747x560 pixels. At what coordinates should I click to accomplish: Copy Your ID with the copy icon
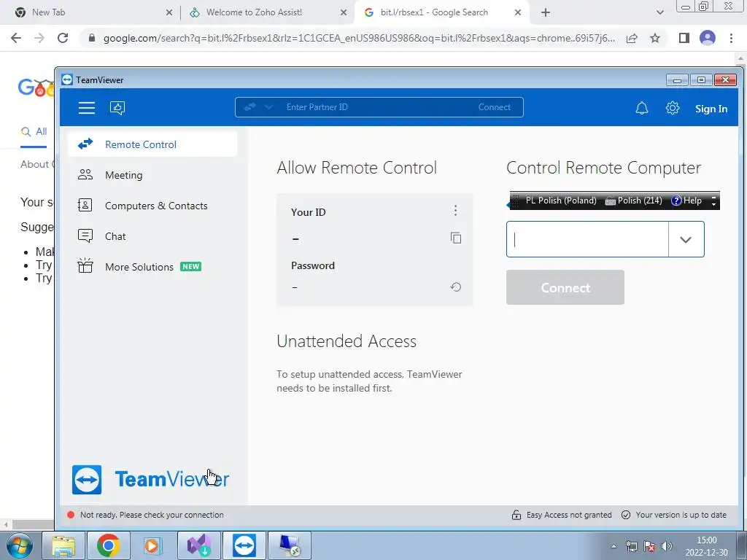click(x=455, y=238)
